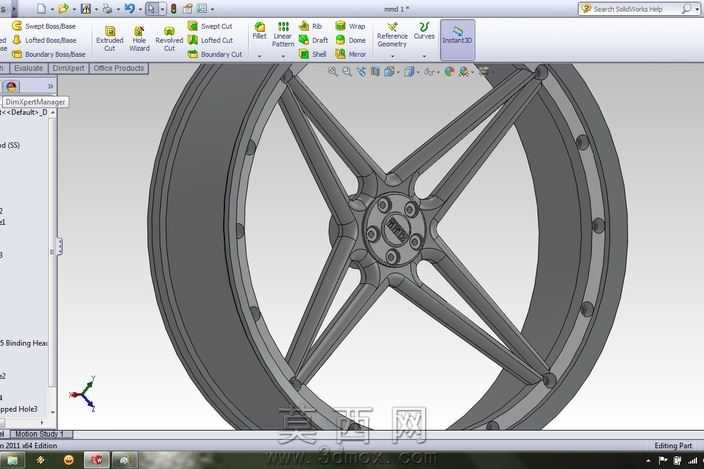Click the Save icon in quick toolbar
The height and width of the screenshot is (469, 704).
point(86,8)
